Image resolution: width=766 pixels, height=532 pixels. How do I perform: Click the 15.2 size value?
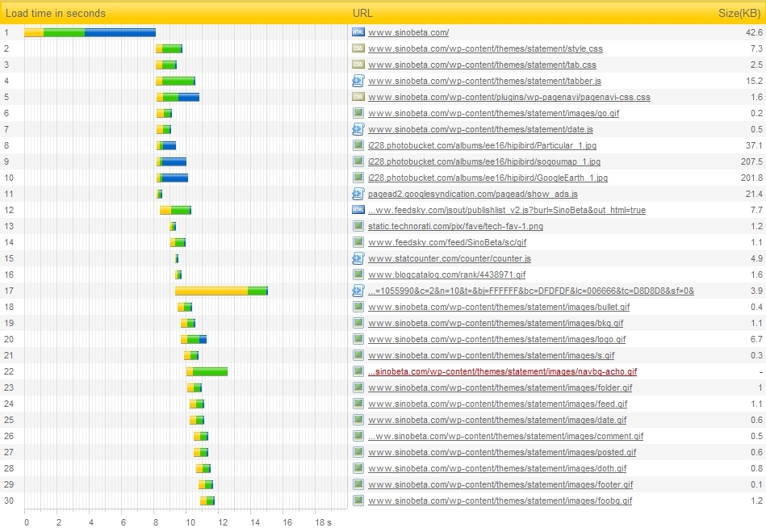[x=754, y=81]
